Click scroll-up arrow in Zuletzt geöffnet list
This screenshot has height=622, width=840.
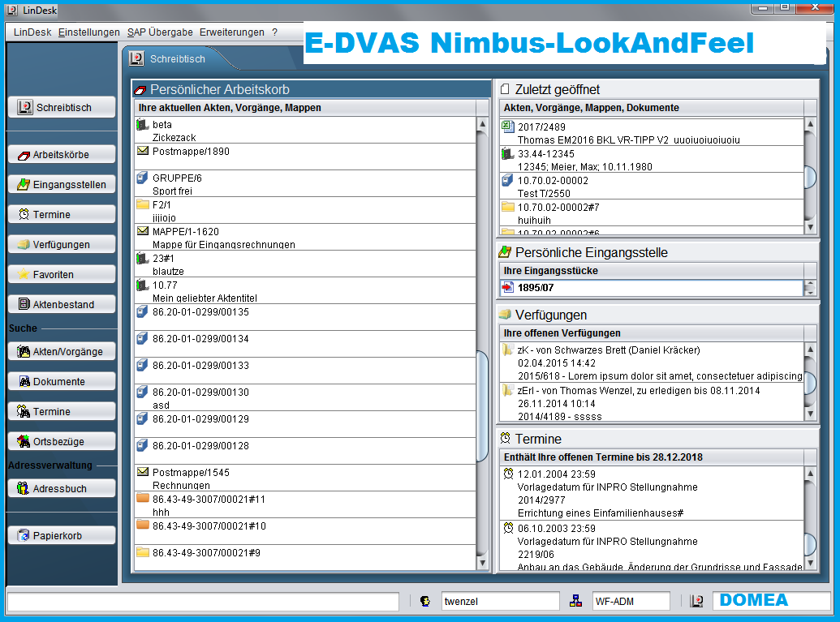[809, 124]
